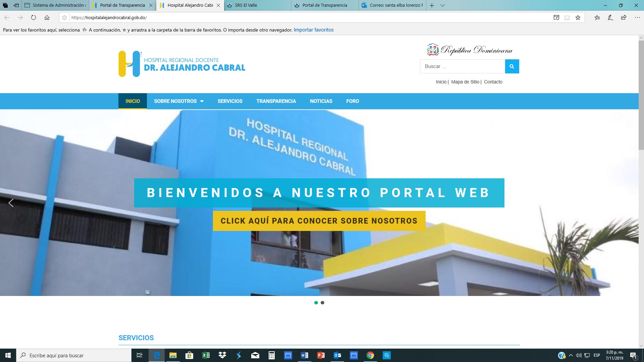Open the browser home page

pyautogui.click(x=47, y=17)
